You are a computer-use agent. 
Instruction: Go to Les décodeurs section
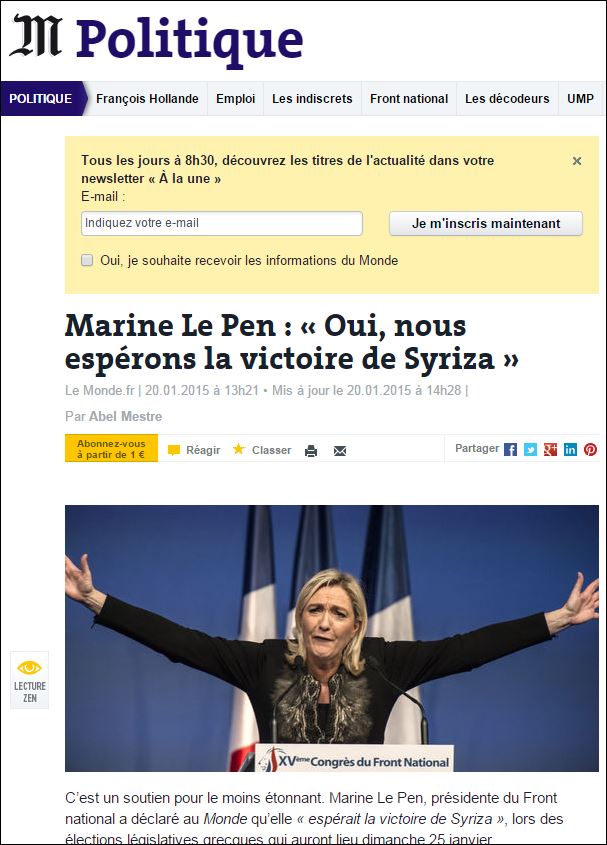point(507,99)
